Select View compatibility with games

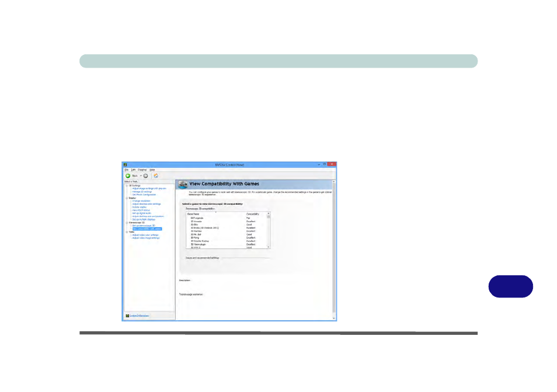tap(147, 229)
